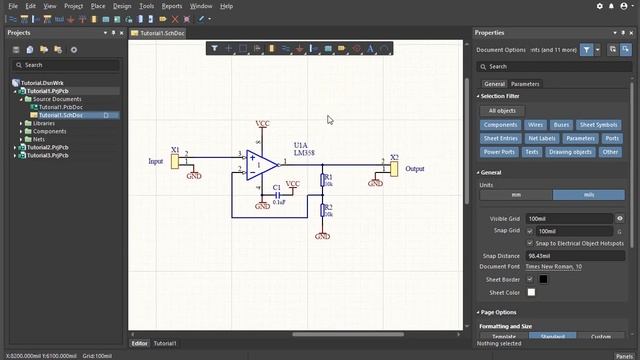Image resolution: width=640 pixels, height=360 pixels.
Task: Select the Tutorial1.SchDoc document tab
Action: pyautogui.click(x=158, y=33)
